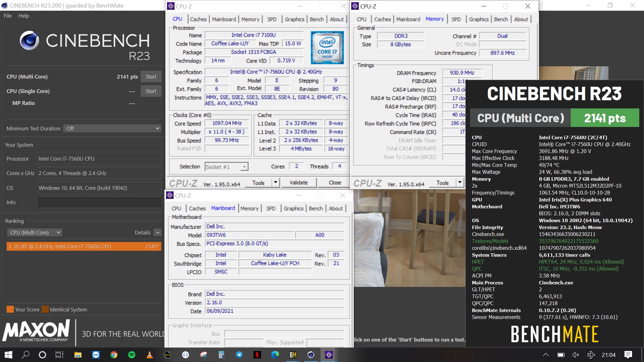644x362 pixels.
Task: Open Tools dropdown arrow in CPU-Z Memory window
Action: click(x=460, y=183)
